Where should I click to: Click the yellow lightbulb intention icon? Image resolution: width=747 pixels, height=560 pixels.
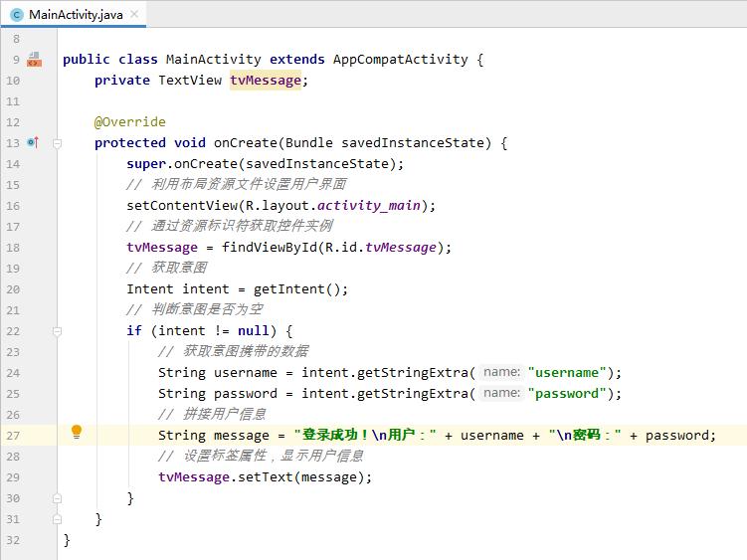tap(77, 432)
